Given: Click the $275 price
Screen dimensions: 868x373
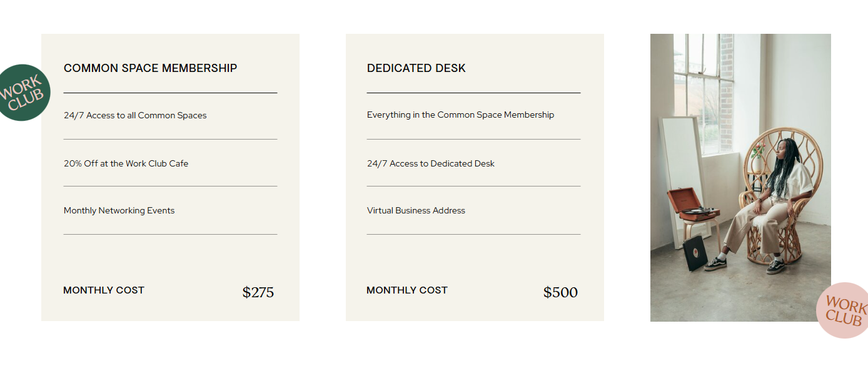Looking at the screenshot, I should point(258,292).
